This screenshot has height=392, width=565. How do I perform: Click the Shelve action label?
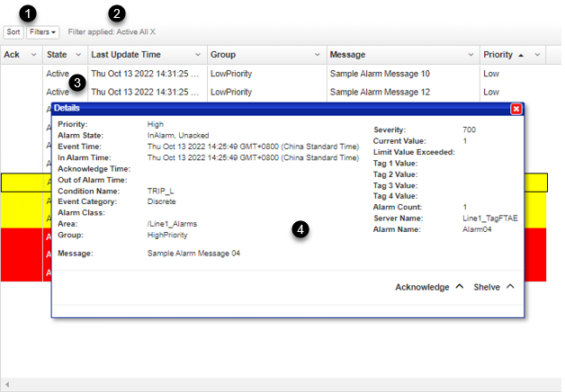(487, 287)
